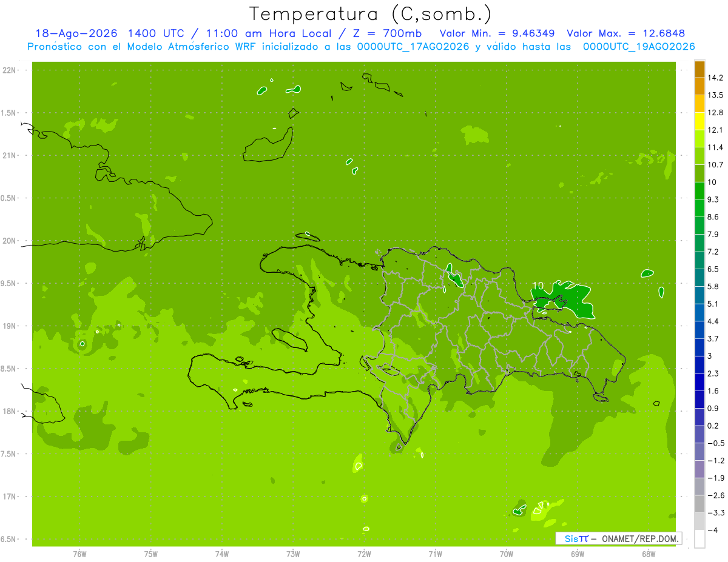Click the '6.5N' latitude axis label
Screen dimensions: 728x562
pos(9,539)
